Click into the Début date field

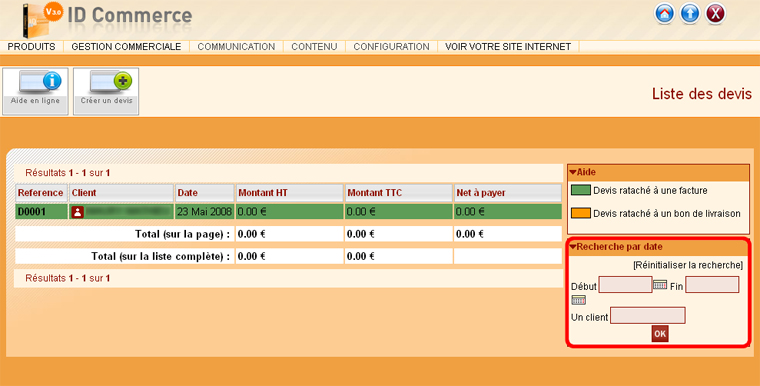click(625, 285)
